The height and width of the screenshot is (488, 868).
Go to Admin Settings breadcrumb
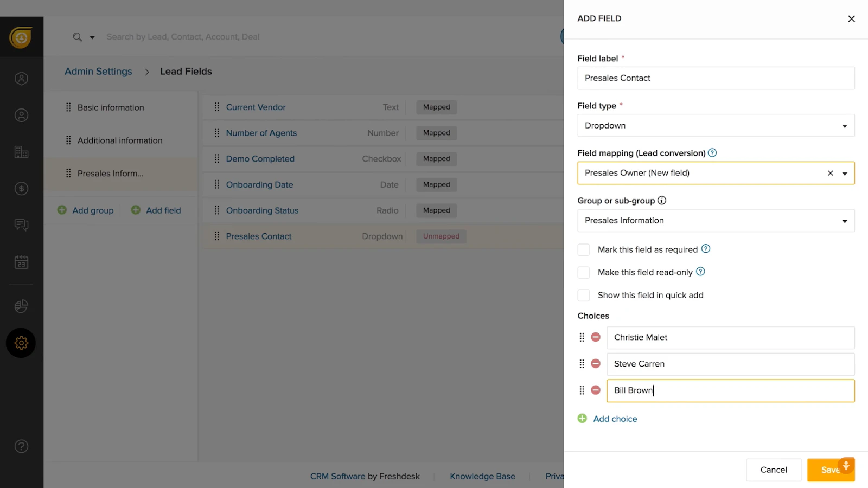point(98,72)
